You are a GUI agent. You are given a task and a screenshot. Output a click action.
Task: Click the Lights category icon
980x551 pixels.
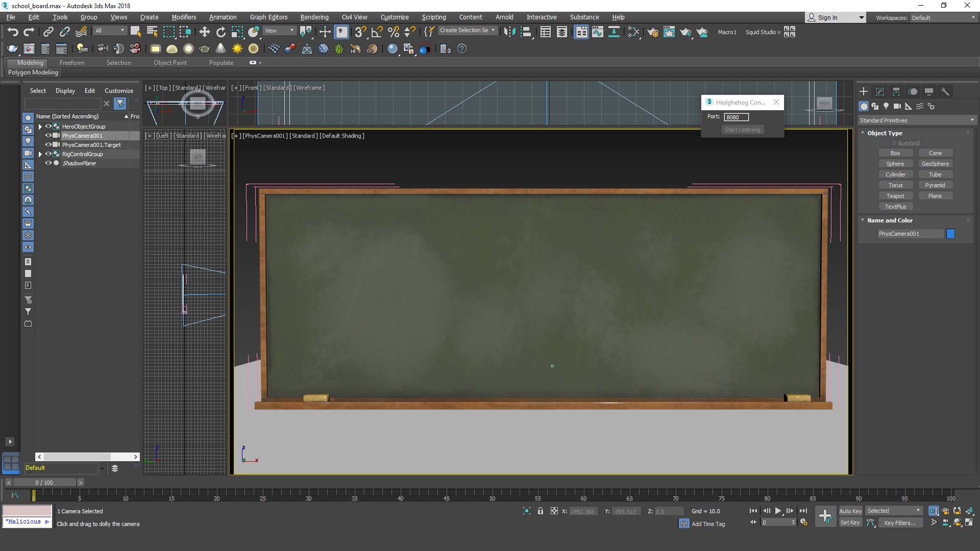point(886,106)
